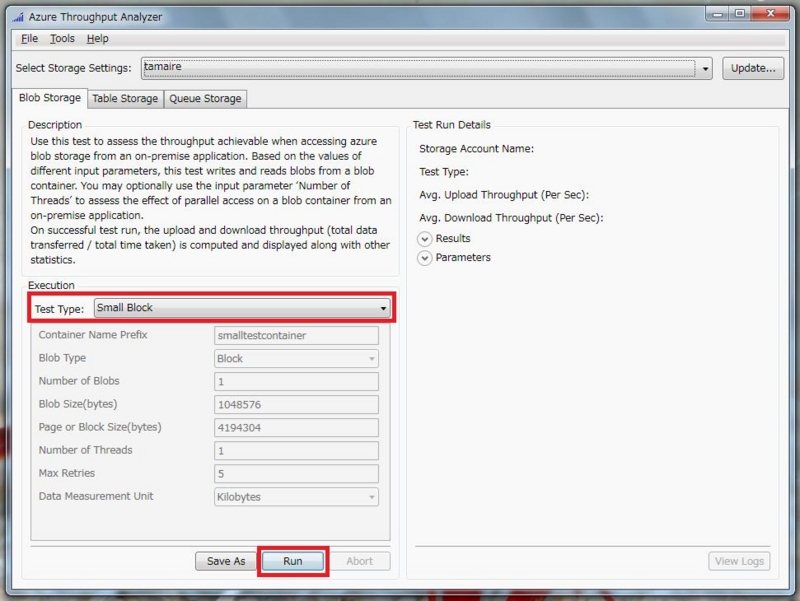Screen dimensions: 800x601
Task: Click the Storage Account Name label
Action: pyautogui.click(x=477, y=149)
